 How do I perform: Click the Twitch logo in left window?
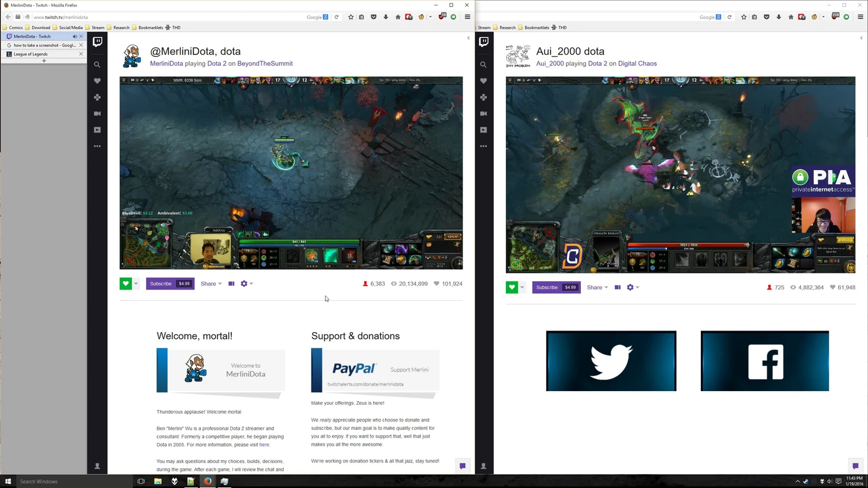pyautogui.click(x=98, y=42)
